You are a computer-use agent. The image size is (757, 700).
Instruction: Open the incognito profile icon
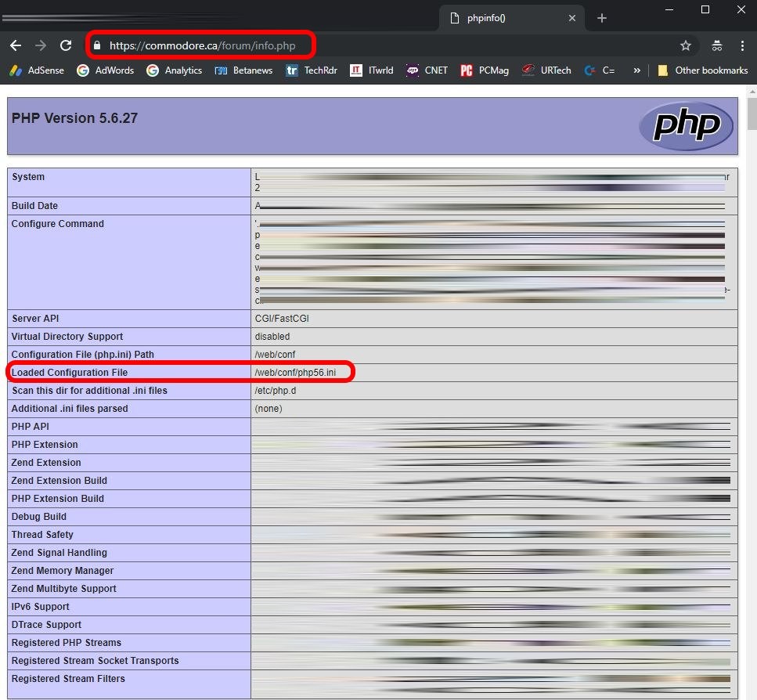point(716,45)
